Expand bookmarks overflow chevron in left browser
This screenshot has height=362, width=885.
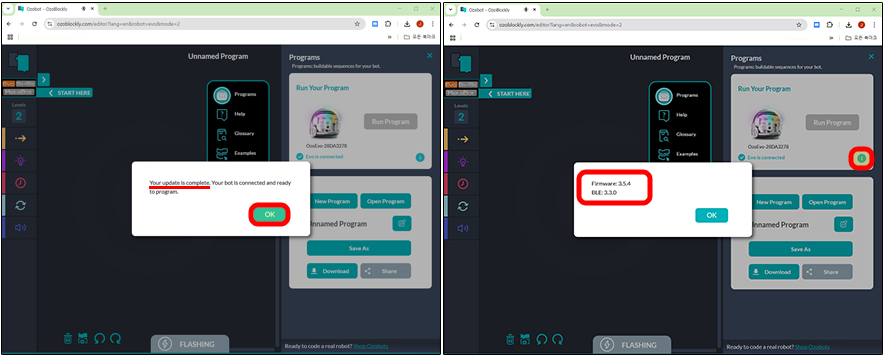[x=389, y=37]
